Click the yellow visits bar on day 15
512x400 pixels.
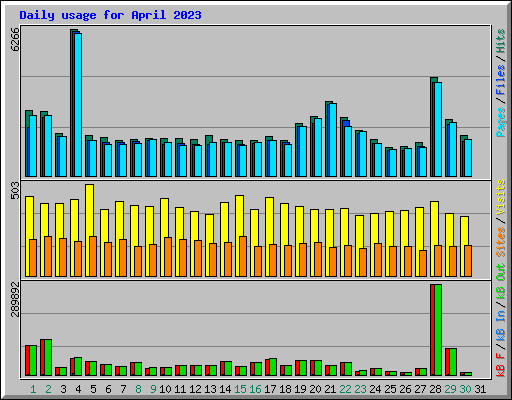coord(239,236)
